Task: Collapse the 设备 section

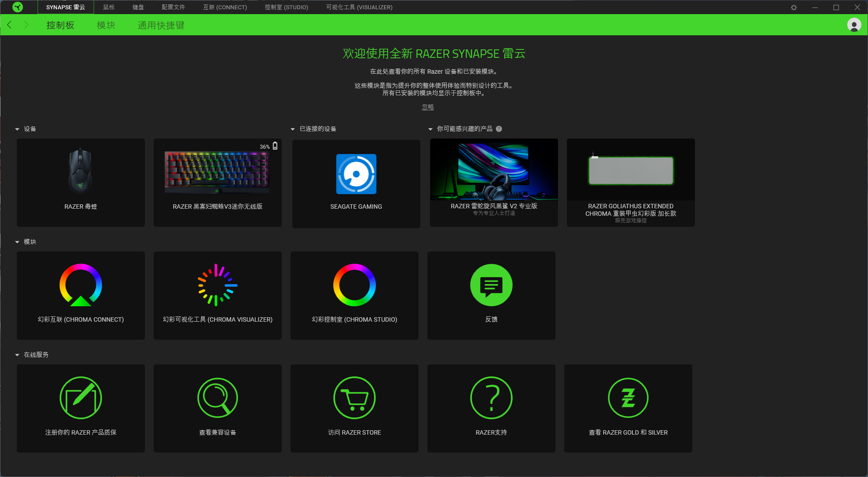Action: tap(17, 129)
